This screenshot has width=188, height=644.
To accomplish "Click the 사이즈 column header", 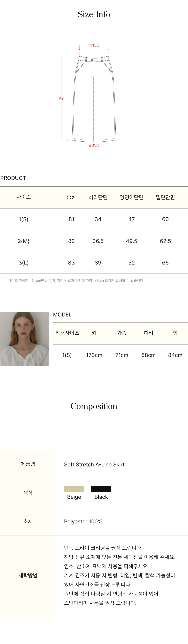I will pos(23,197).
